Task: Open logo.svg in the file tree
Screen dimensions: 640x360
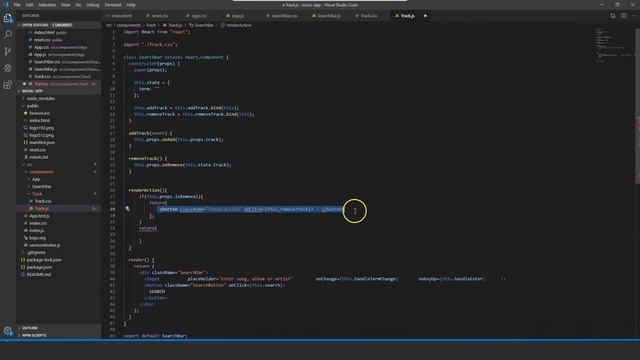Action: pyautogui.click(x=38, y=238)
